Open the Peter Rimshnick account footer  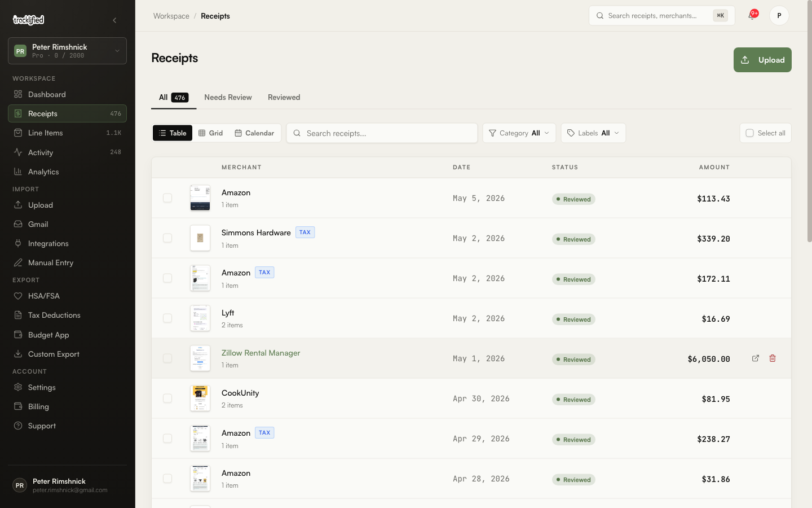67,485
